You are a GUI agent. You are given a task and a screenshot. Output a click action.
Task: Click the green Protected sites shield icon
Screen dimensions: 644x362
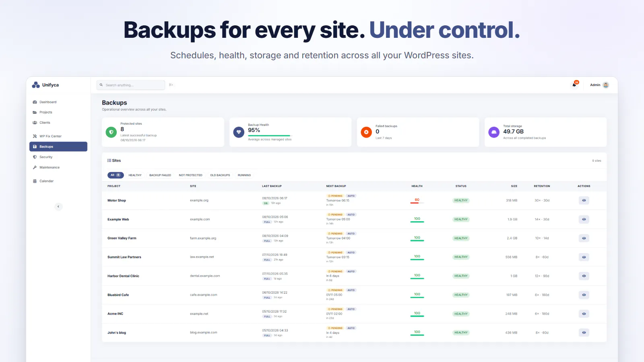click(x=111, y=132)
